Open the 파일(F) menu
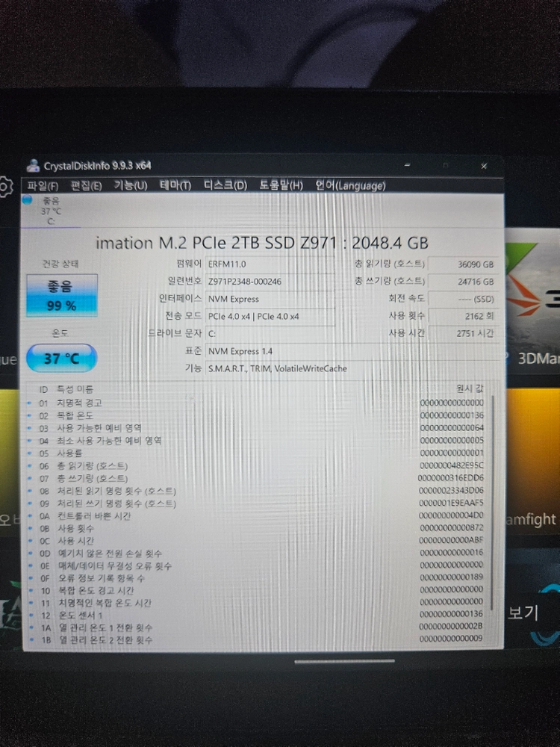Viewport: 560px width, 747px height. tap(43, 186)
